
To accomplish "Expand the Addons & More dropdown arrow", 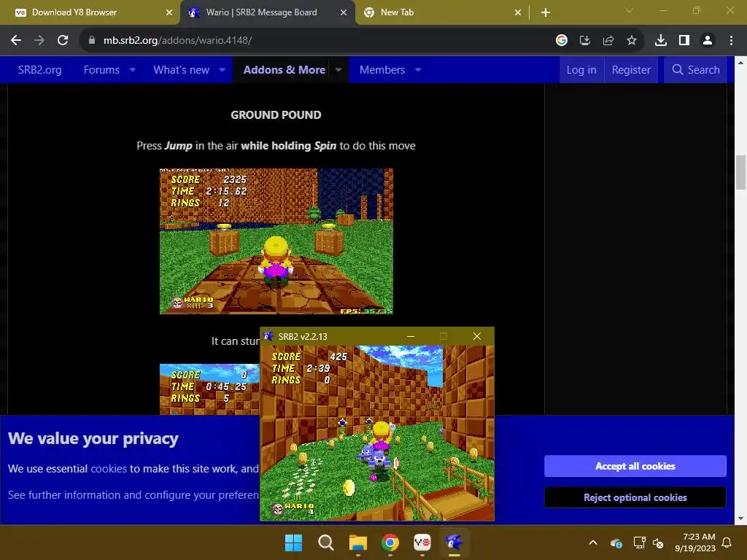I will [338, 70].
